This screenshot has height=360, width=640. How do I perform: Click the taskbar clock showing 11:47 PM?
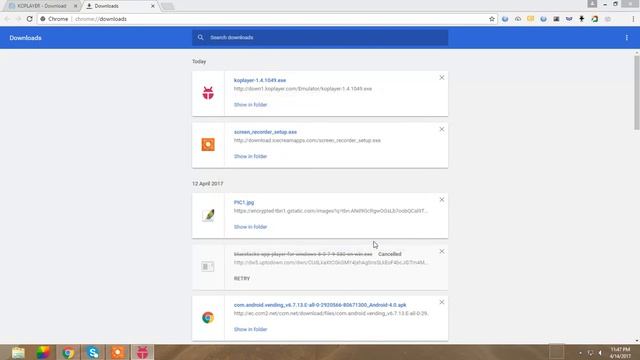click(x=620, y=353)
